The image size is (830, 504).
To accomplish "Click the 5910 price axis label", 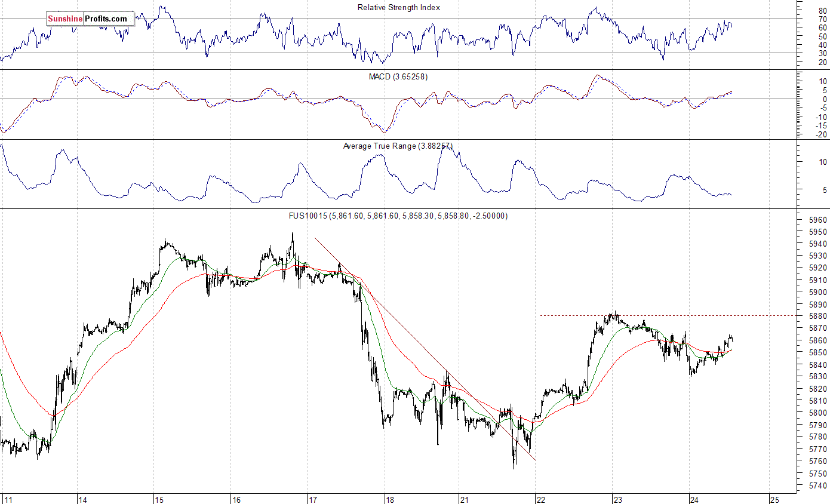I will [819, 280].
